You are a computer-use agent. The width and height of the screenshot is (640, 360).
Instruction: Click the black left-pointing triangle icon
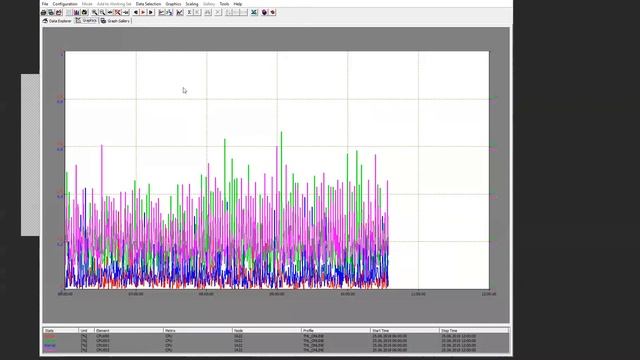(x=136, y=13)
